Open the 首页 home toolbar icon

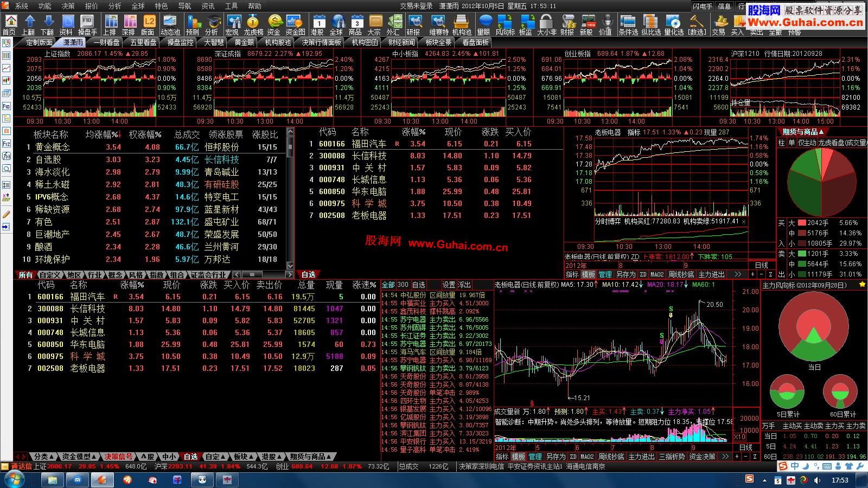click(10, 25)
